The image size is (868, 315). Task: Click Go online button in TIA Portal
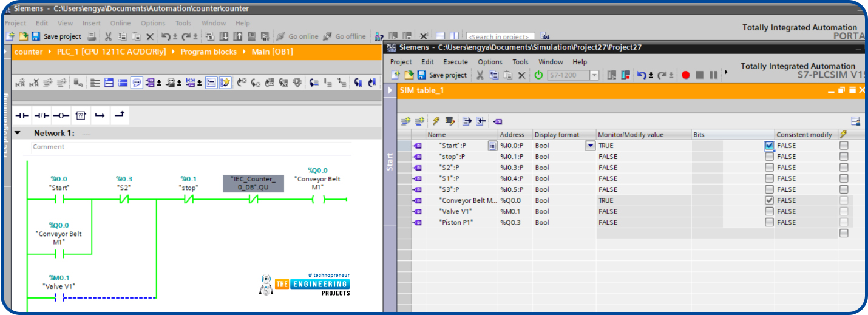pyautogui.click(x=297, y=36)
